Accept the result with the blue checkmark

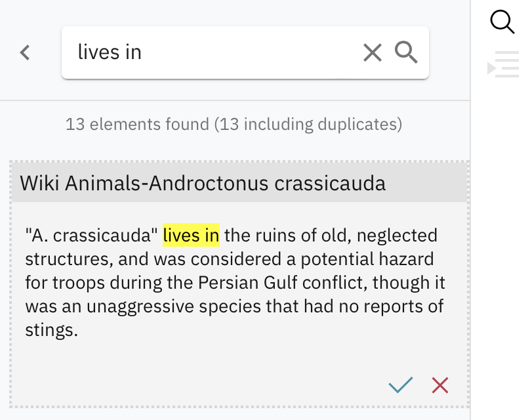click(401, 385)
